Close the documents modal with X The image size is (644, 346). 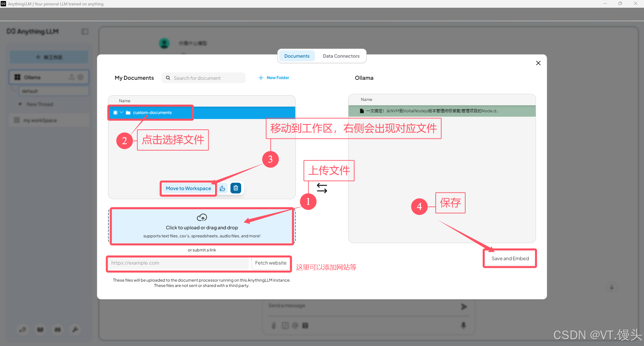click(538, 63)
